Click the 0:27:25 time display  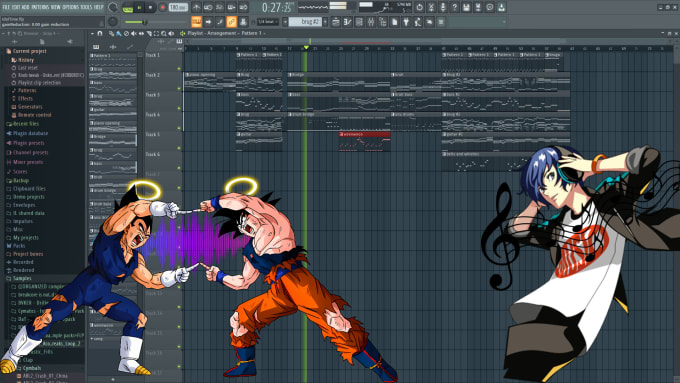pyautogui.click(x=278, y=7)
